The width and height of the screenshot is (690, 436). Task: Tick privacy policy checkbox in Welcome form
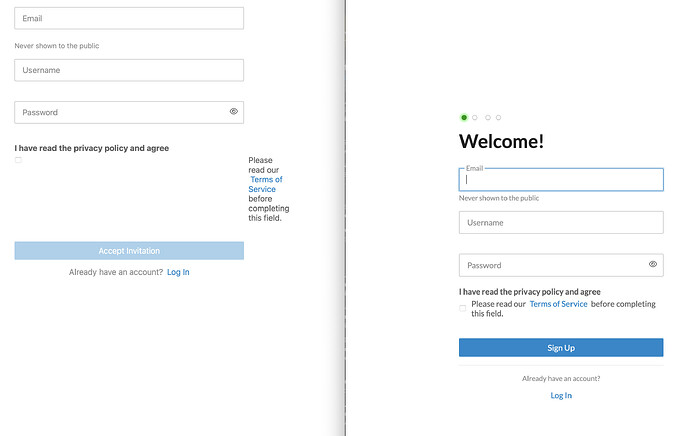coord(462,308)
